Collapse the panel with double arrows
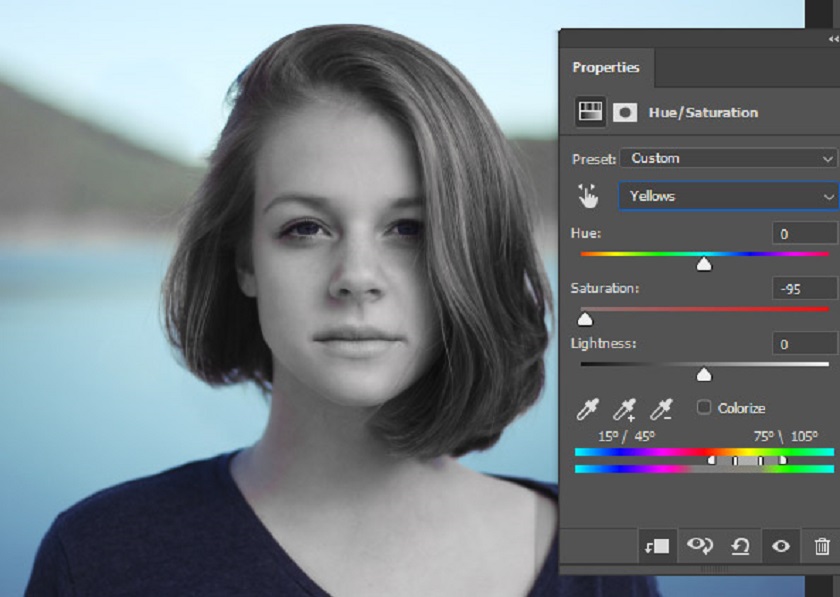Viewport: 840px width, 597px height. pos(833,39)
